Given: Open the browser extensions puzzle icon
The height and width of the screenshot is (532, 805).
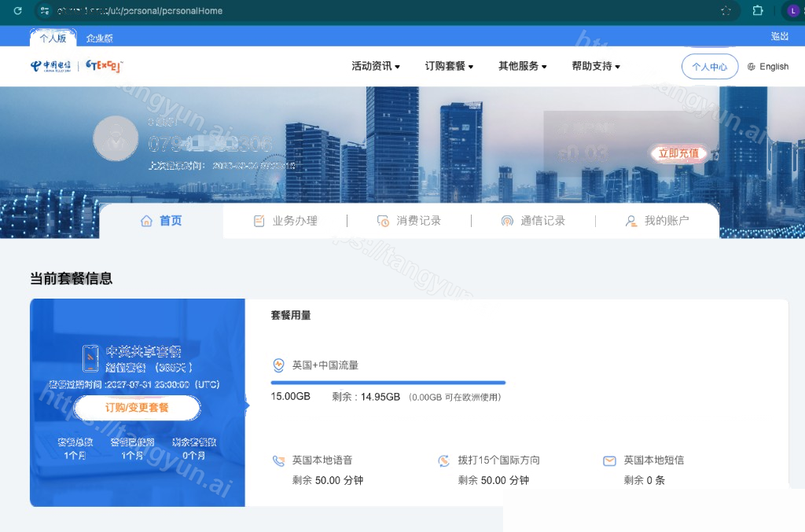Looking at the screenshot, I should point(758,11).
